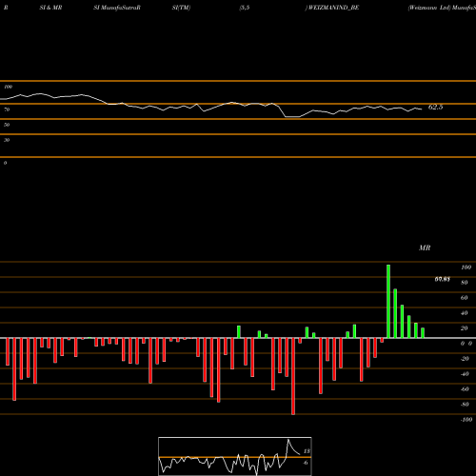The height and width of the screenshot is (476, 476).
Task: Click the SI & MR header text
Action: click(x=50, y=8)
